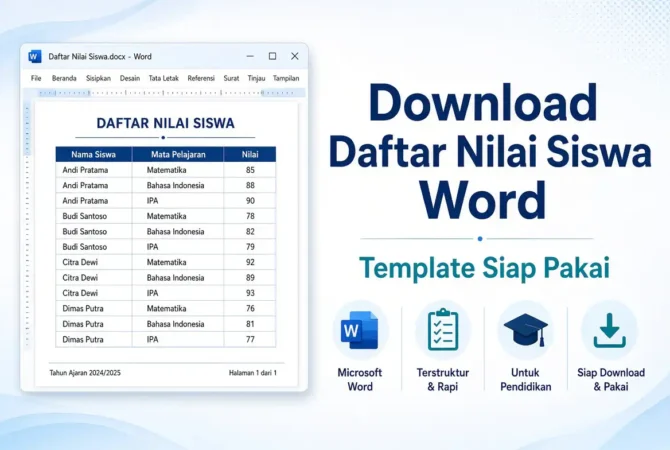Click the Citra Dewi row with score 92

166,262
